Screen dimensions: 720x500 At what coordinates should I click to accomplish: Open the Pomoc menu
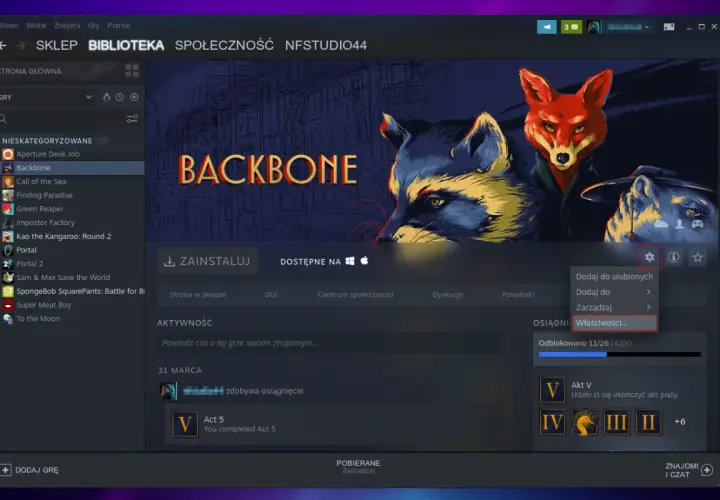[x=119, y=26]
